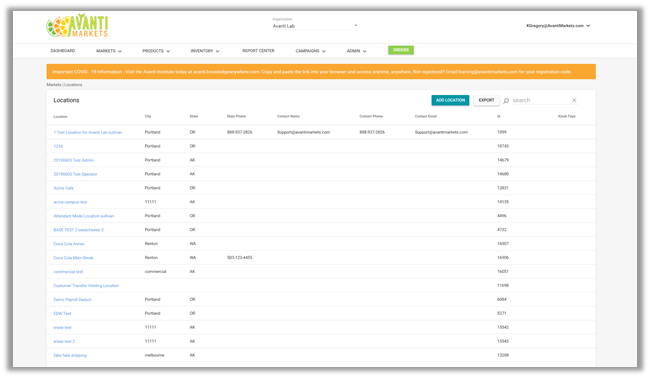Click Id 1099 in first row
Viewport: 650px width, 378px height.
click(502, 132)
